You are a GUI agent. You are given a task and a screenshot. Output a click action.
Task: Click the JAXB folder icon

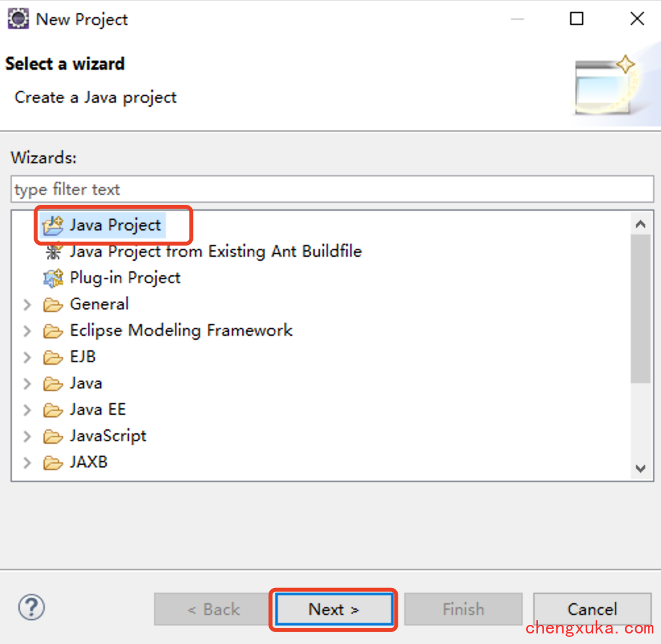point(53,463)
